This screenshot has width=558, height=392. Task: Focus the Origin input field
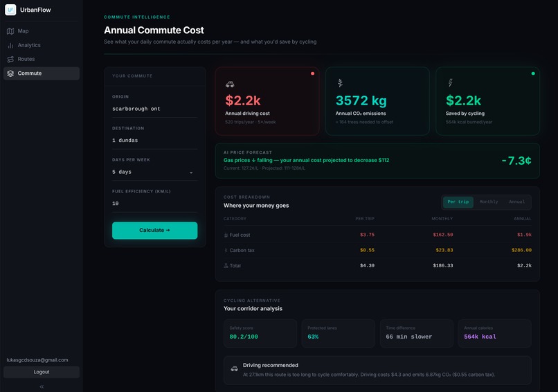(x=154, y=109)
